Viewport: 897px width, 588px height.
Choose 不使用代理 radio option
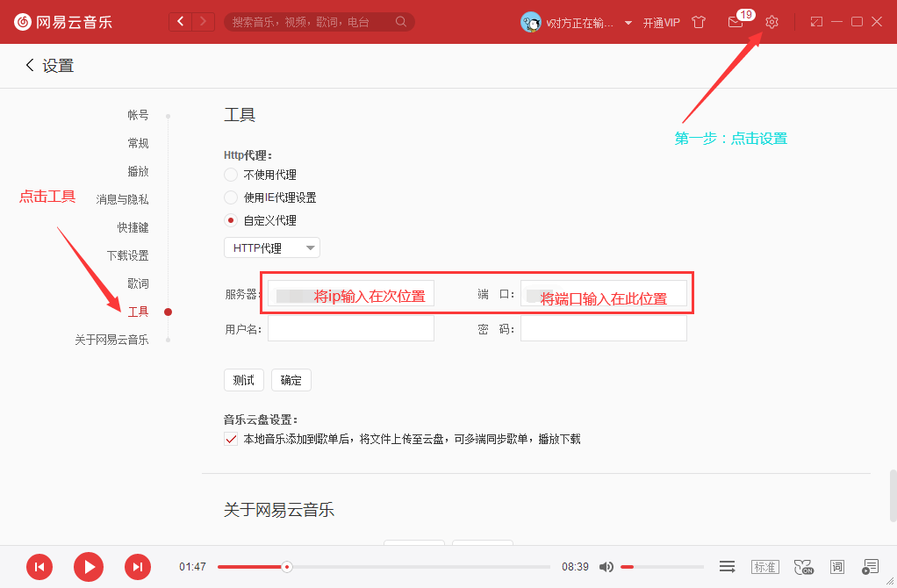[x=231, y=175]
